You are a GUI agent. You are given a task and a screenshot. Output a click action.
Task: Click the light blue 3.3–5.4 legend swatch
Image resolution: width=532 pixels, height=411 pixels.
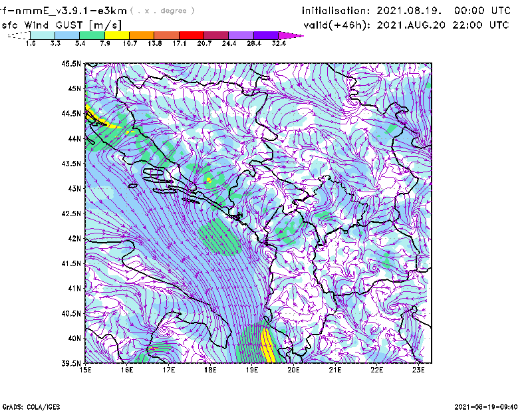(x=67, y=35)
